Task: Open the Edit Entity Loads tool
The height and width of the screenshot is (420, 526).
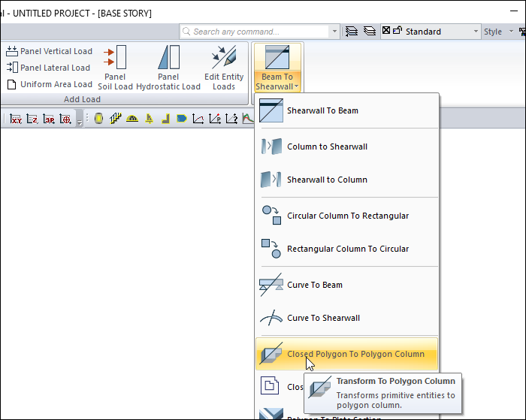Action: point(224,58)
